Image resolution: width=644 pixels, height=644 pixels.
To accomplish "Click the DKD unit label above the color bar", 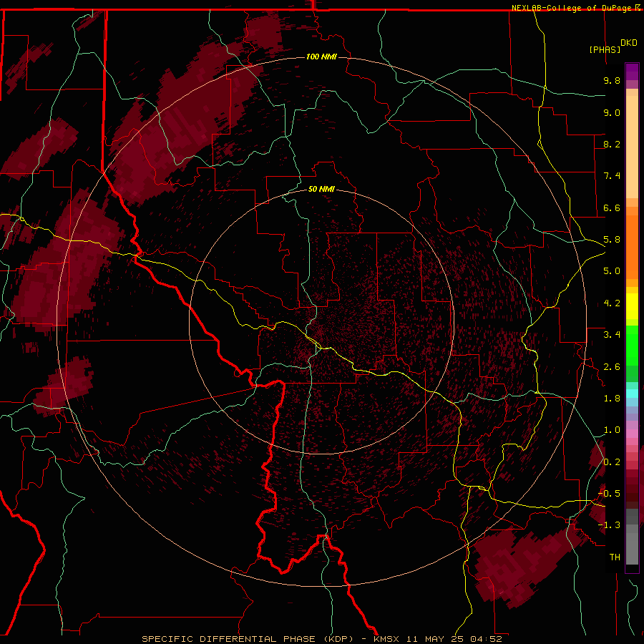I will point(629,43).
